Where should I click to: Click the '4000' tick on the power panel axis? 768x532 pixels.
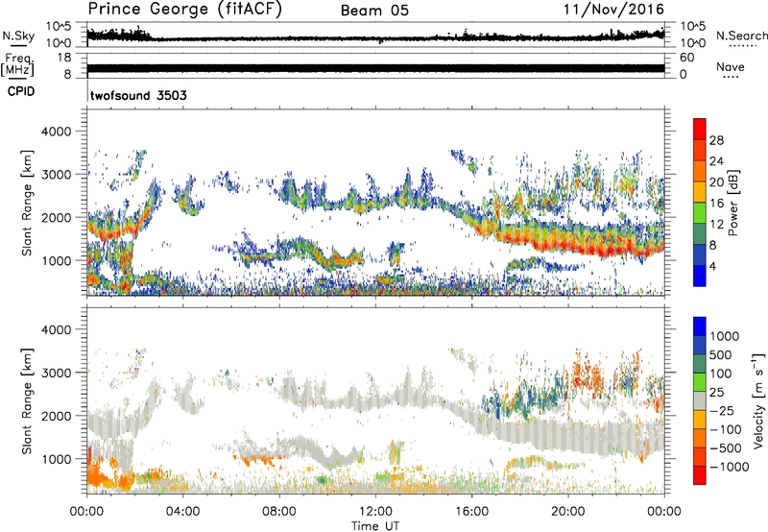pyautogui.click(x=56, y=132)
